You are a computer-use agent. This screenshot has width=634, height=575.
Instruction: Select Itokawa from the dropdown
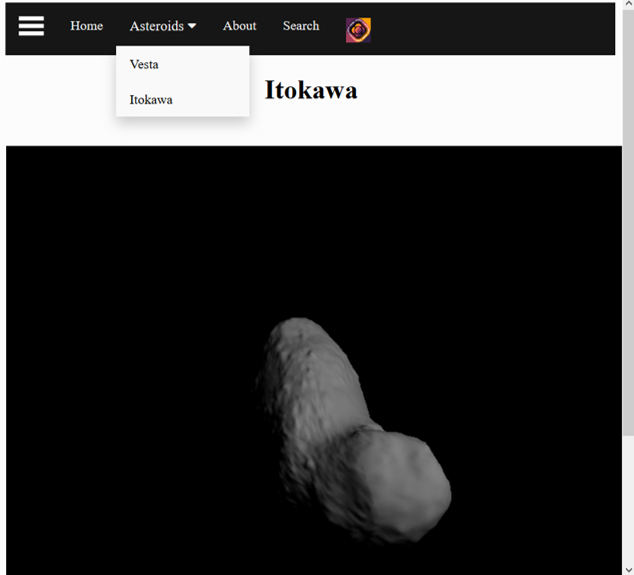coord(183,99)
